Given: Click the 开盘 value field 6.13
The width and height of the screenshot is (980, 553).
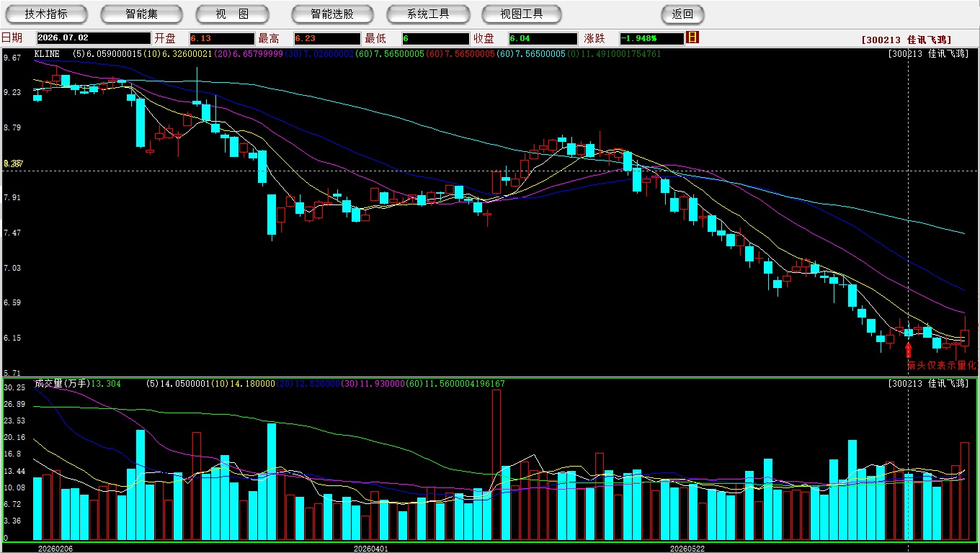Looking at the screenshot, I should 222,38.
